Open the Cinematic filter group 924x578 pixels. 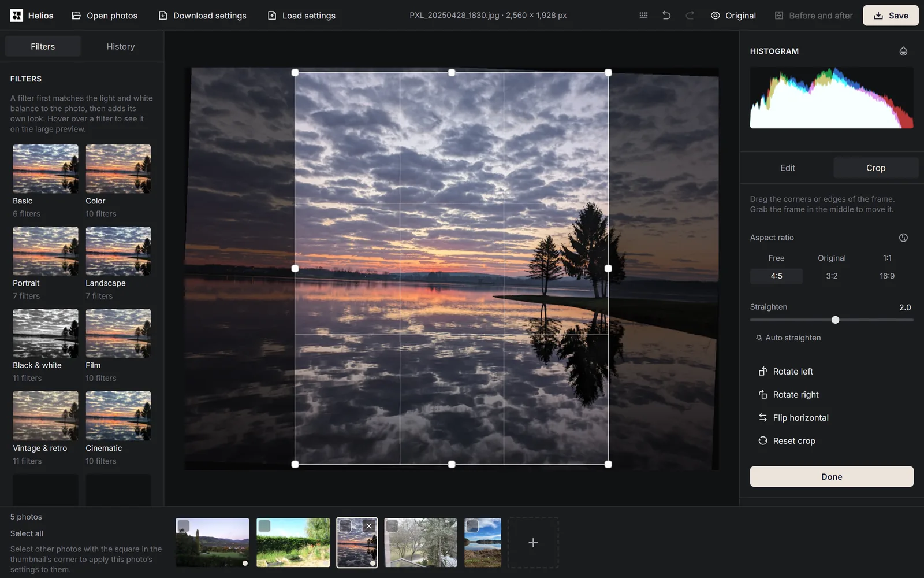[x=118, y=428]
